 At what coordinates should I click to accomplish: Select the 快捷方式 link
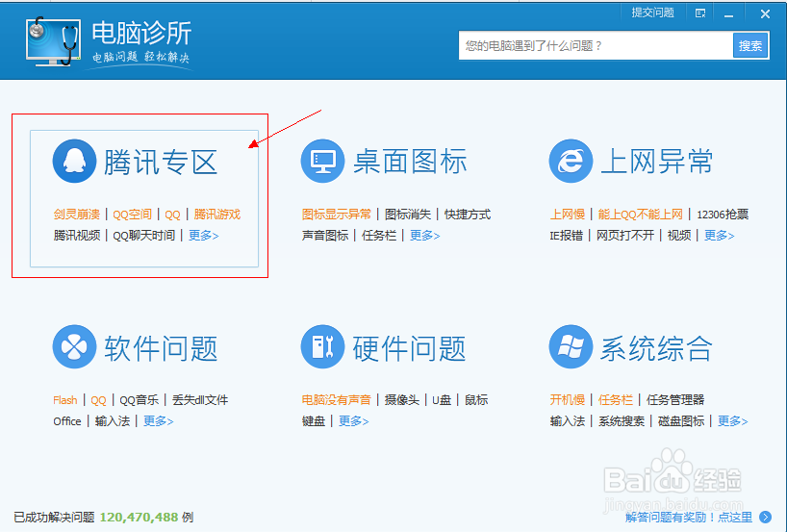tap(468, 215)
